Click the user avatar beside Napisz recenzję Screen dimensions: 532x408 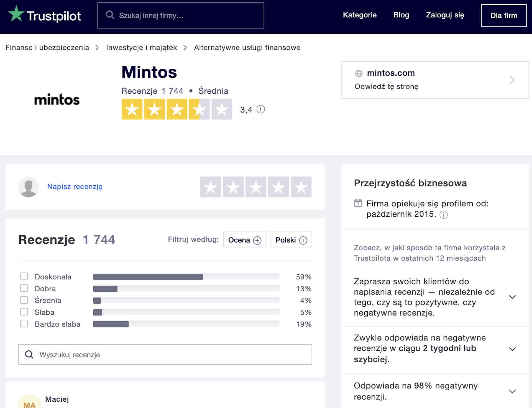pyautogui.click(x=29, y=187)
